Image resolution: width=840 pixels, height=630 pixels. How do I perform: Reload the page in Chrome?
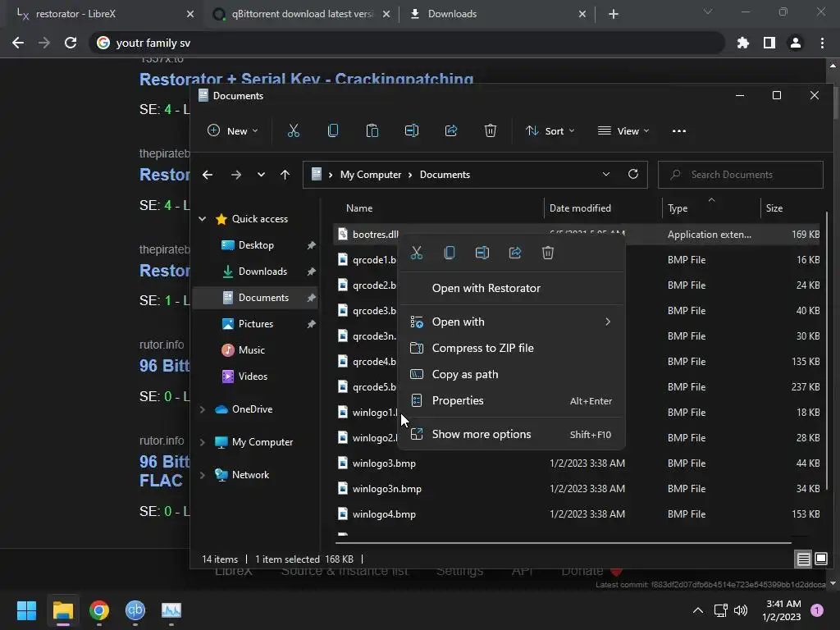coord(71,43)
